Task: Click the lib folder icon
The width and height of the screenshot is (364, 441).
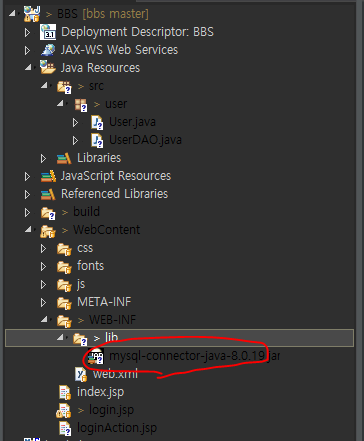Action: 80,339
